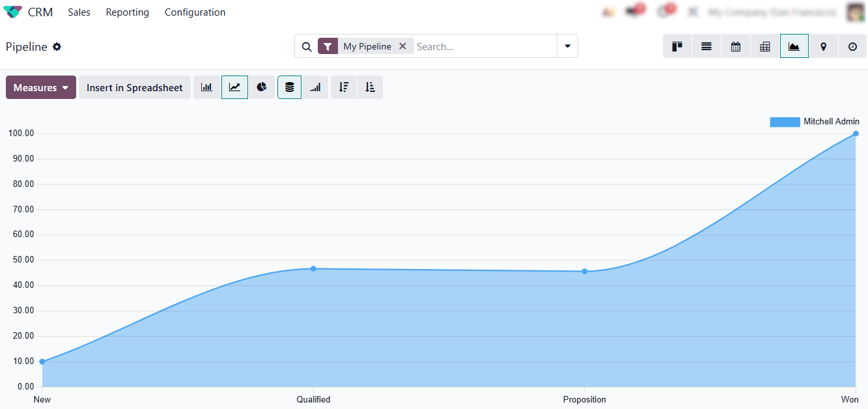Switch to Kanban view
Screen dimensions: 868x409
point(677,46)
